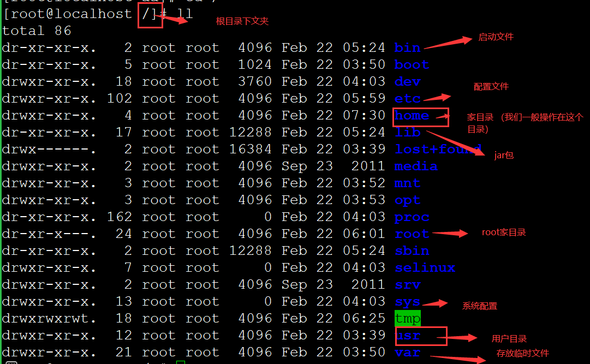Select the proc directory entry
The image size is (590, 364).
[x=412, y=217]
